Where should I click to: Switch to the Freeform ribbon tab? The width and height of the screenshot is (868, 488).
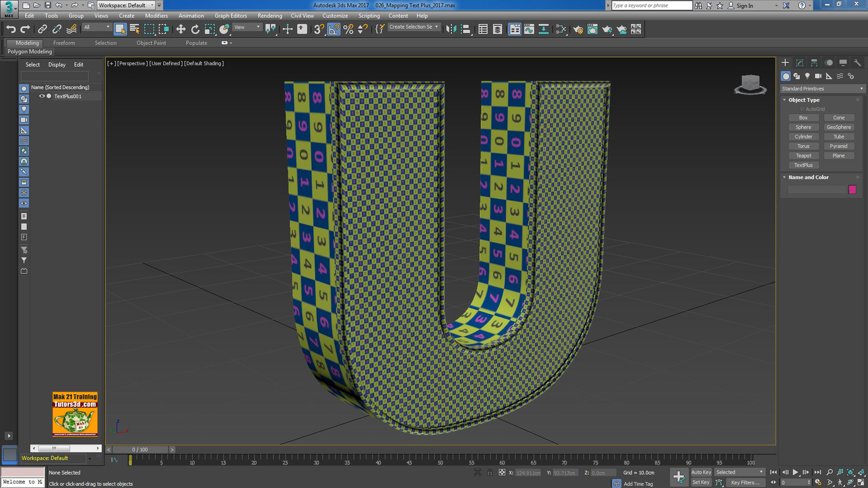click(x=64, y=43)
